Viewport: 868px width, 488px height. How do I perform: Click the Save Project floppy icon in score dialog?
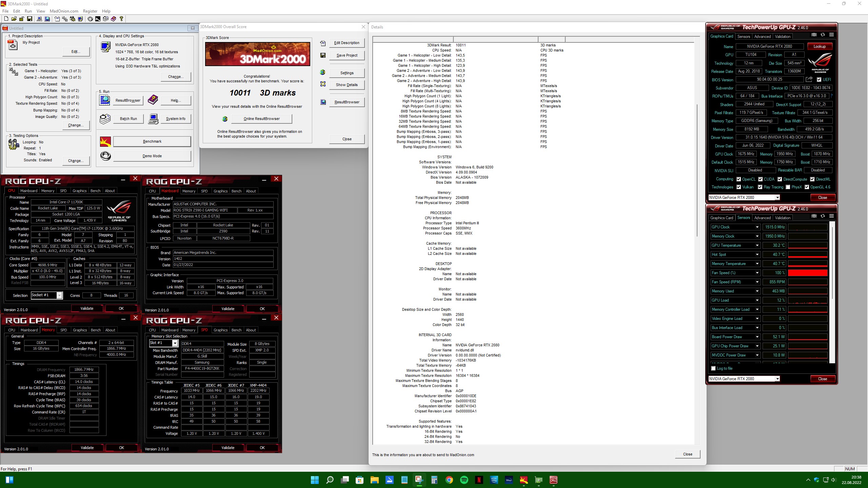[323, 55]
